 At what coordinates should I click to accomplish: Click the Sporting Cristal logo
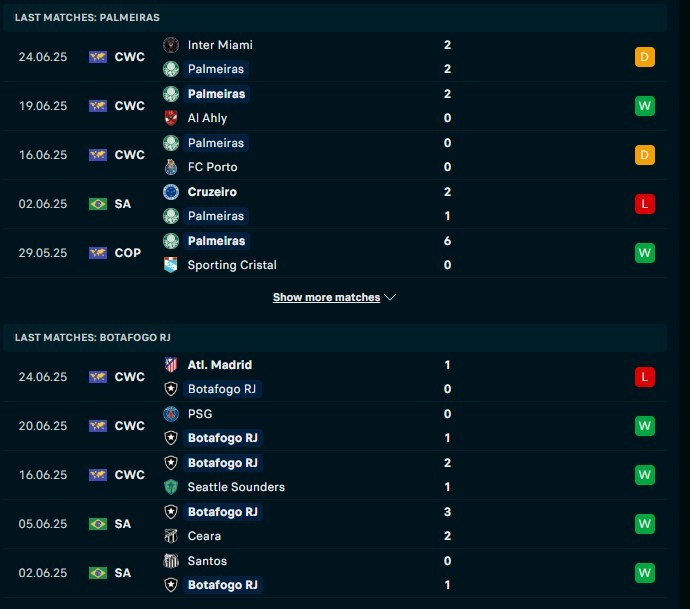(x=171, y=265)
